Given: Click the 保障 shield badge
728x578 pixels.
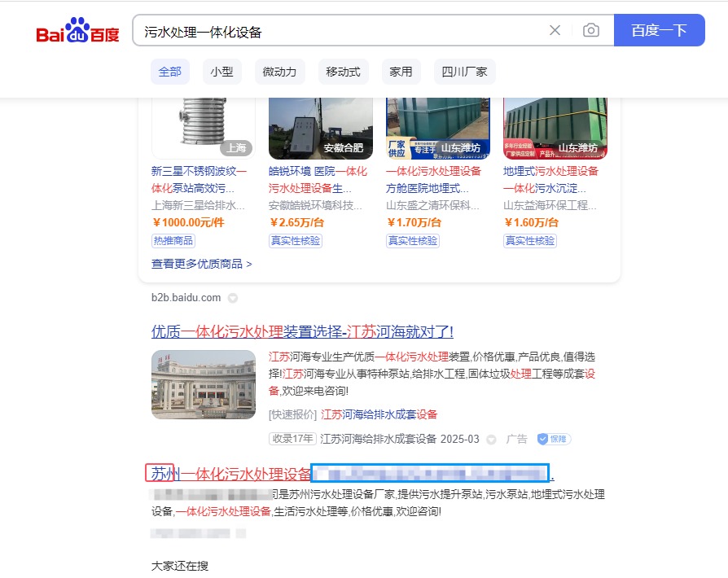Looking at the screenshot, I should click(x=553, y=439).
